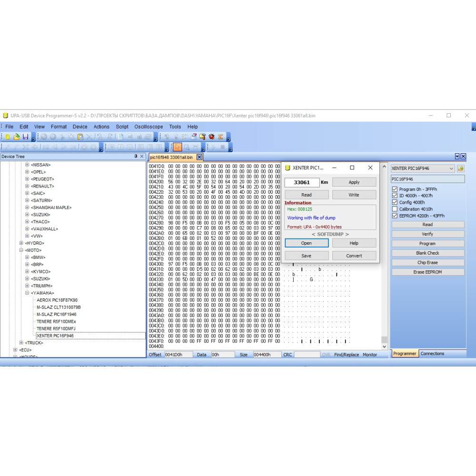Open the Oscilloscope menu

[x=149, y=127]
